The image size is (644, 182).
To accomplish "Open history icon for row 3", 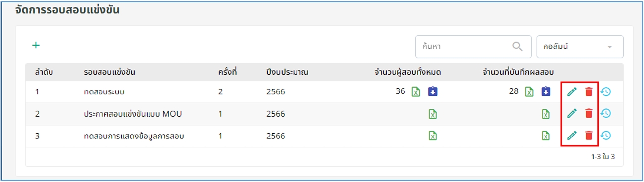I will coord(605,135).
